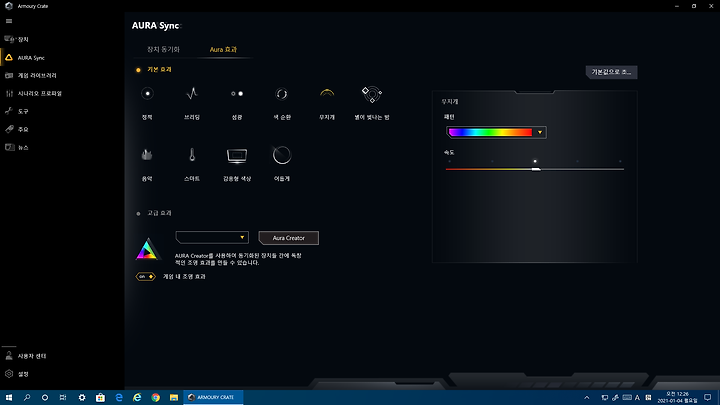The image size is (720, 405).
Task: Select the Static (정적) lighting effect
Action: 147,94
